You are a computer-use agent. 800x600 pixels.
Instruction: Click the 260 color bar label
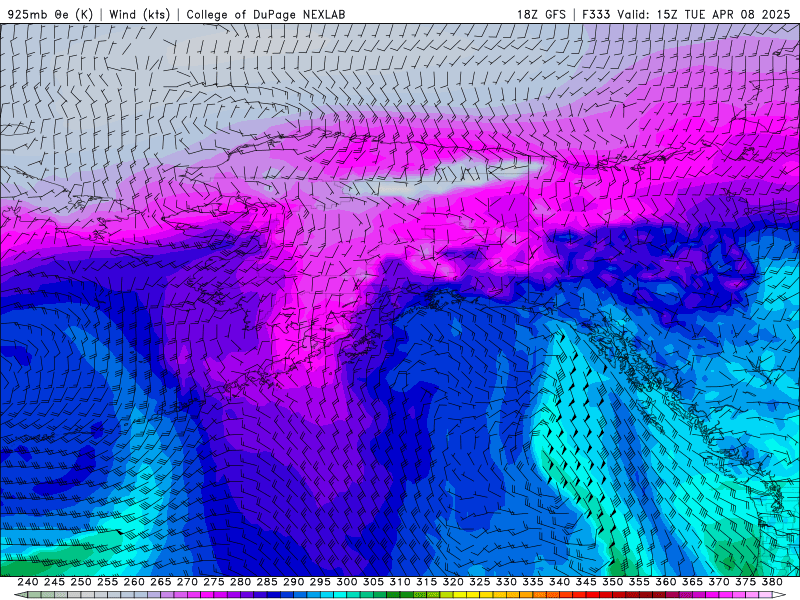tap(134, 582)
